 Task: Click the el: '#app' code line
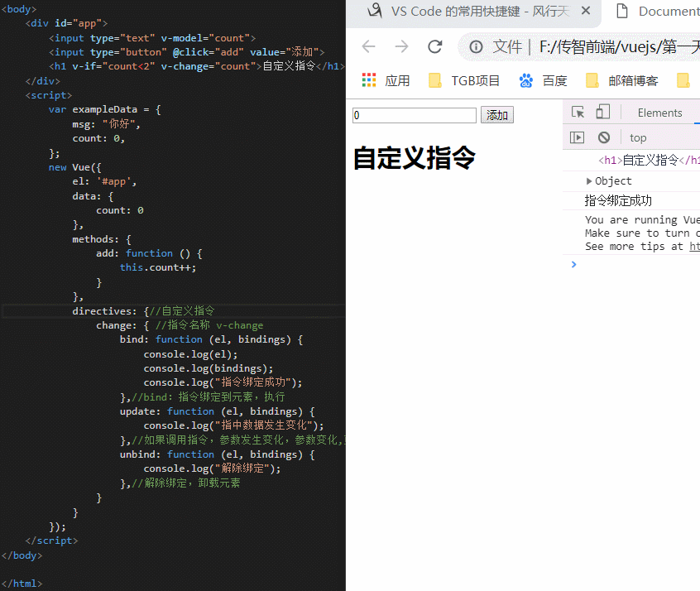[x=104, y=182]
